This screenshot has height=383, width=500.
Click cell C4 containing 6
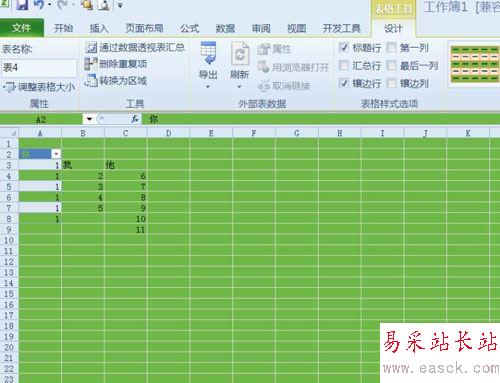[x=126, y=176]
